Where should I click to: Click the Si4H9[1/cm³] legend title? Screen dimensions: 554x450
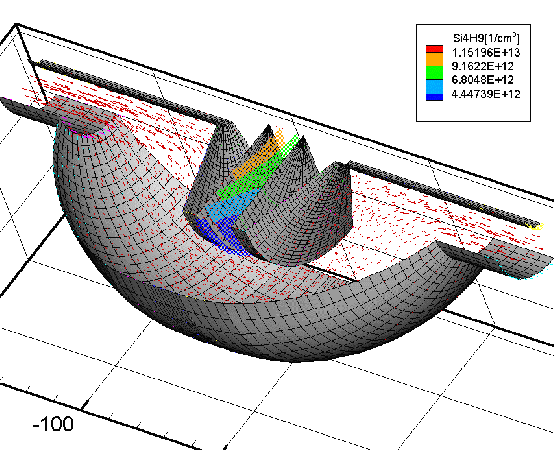pyautogui.click(x=486, y=38)
